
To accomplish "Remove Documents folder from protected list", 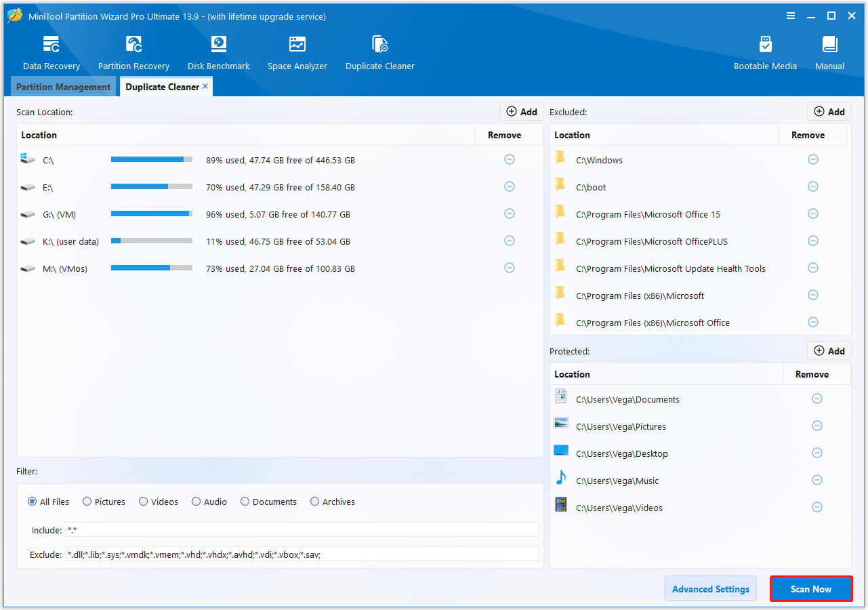I will coord(817,399).
